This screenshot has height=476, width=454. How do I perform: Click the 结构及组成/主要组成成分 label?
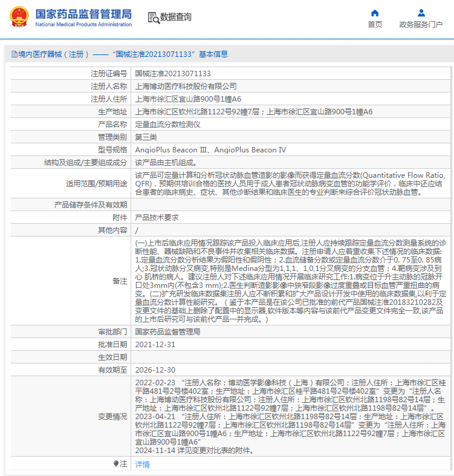click(x=86, y=163)
